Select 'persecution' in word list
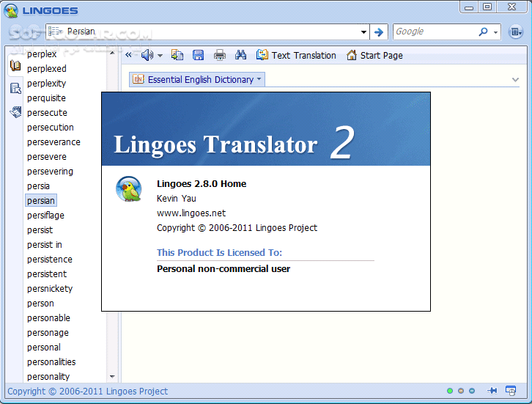Screen dimensions: 532x404 [x=51, y=128]
